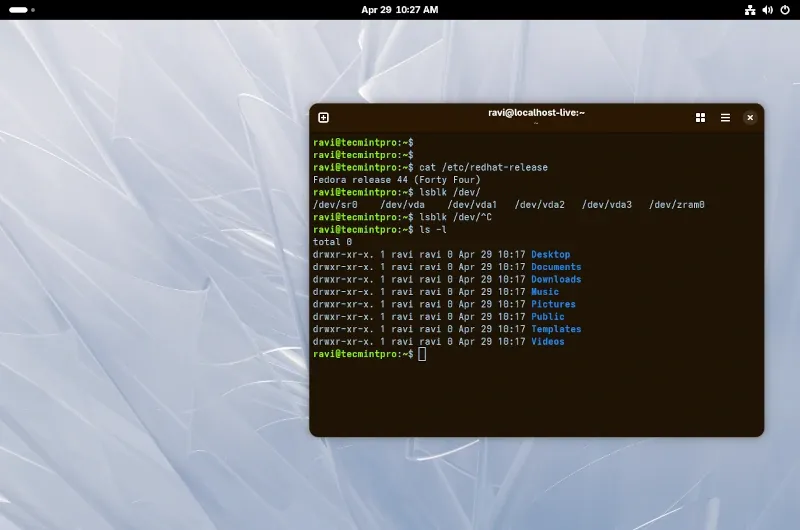Screen dimensions: 800x530
Task: Show the terminal tab overview grid
Action: (701, 118)
